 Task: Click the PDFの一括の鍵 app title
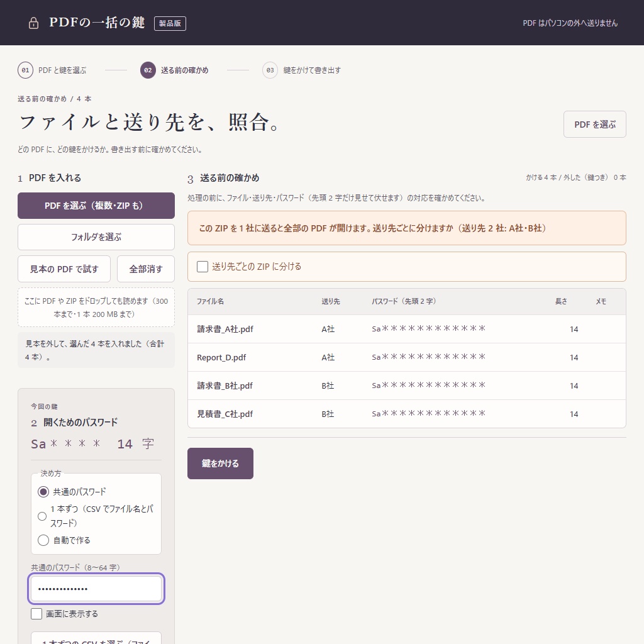pyautogui.click(x=97, y=23)
